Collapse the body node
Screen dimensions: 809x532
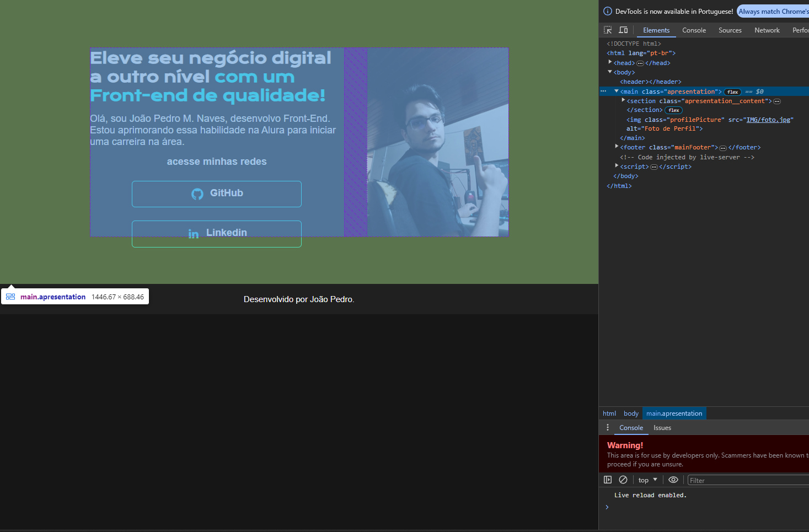[x=610, y=72]
